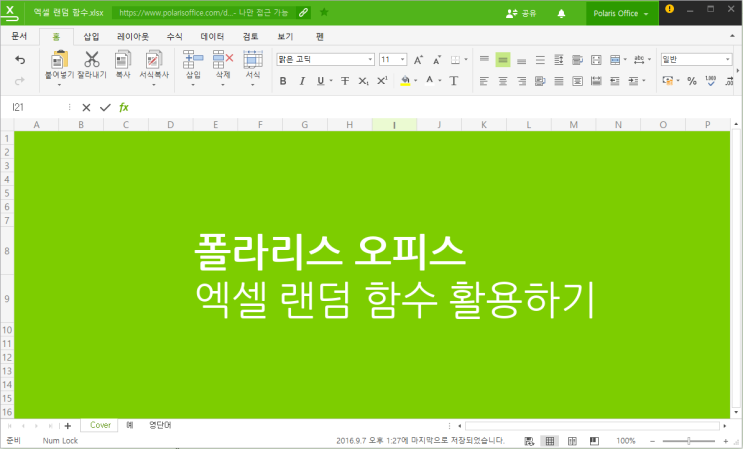Click the Format Painter (서식복사) icon
This screenshot has height=449, width=743.
[x=154, y=60]
